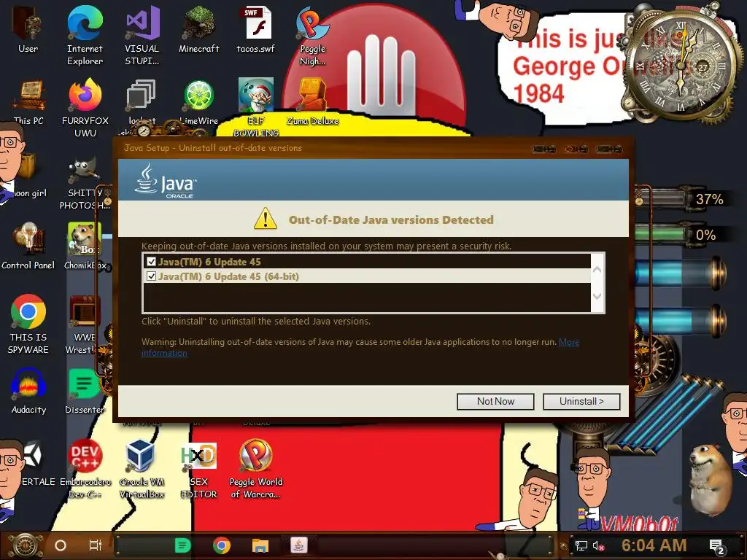
Task: Open Cortana circle search on taskbar
Action: point(61,545)
